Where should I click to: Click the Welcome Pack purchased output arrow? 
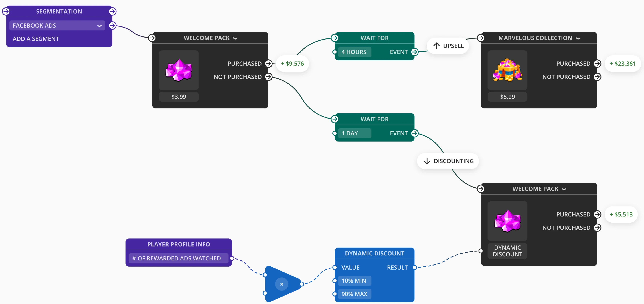[x=269, y=63]
